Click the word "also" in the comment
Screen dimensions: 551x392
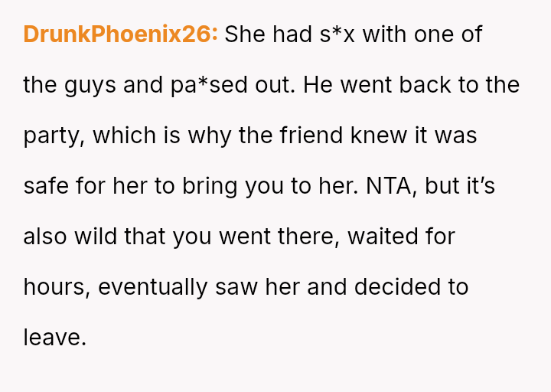[x=45, y=237]
